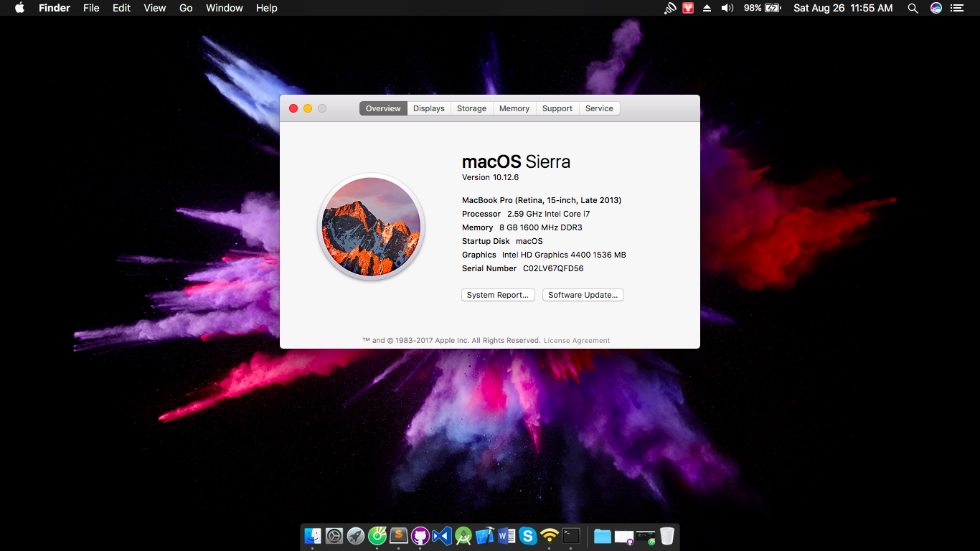Open the Trash in the dock
980x551 pixels.
667,536
